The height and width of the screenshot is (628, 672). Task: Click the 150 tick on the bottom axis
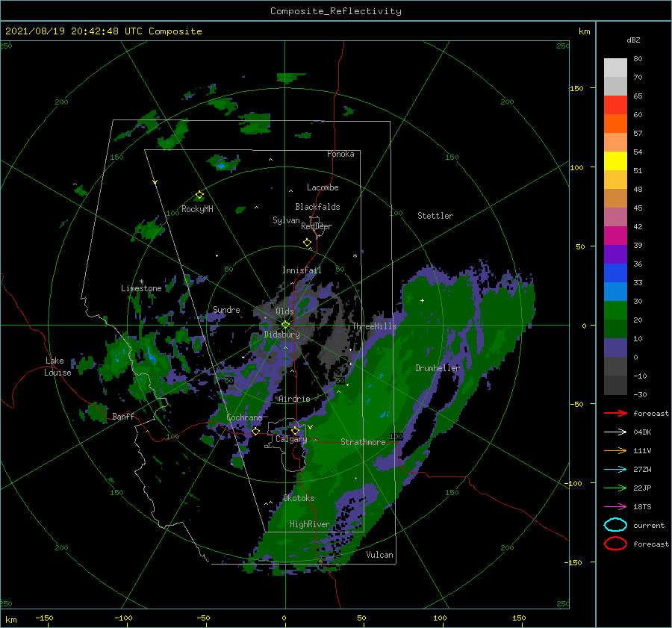[519, 618]
